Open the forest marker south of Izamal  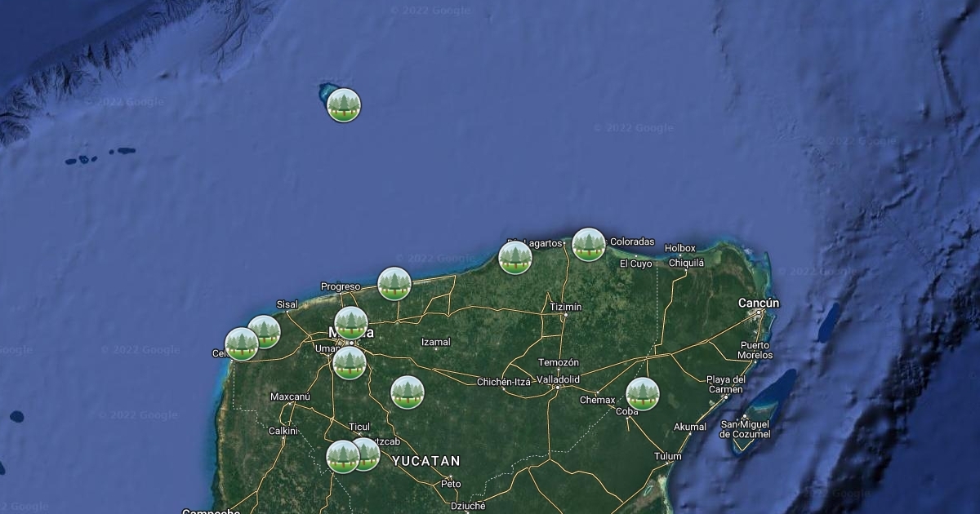click(408, 392)
